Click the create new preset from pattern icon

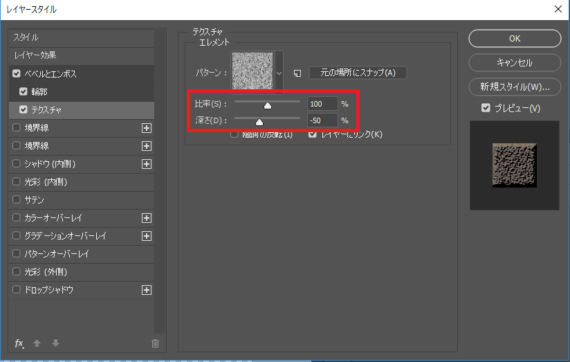pyautogui.click(x=297, y=73)
